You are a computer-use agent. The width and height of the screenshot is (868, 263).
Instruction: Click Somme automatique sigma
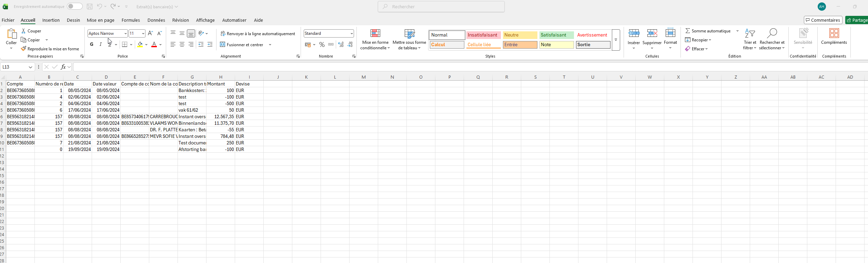point(688,31)
